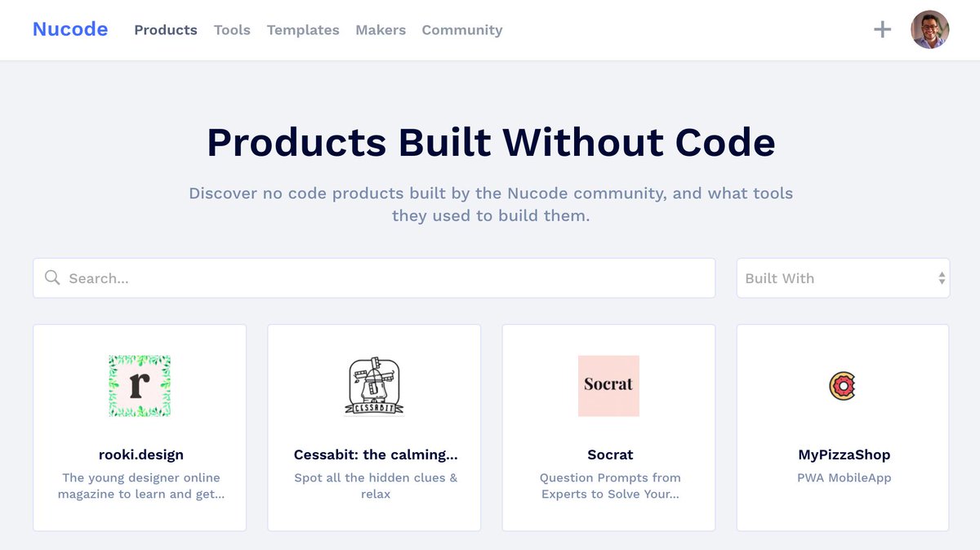Open the user profile avatar menu

[x=930, y=29]
